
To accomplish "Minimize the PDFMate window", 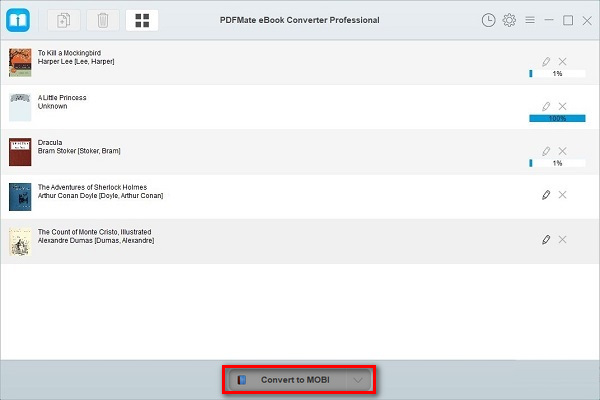I will 549,20.
